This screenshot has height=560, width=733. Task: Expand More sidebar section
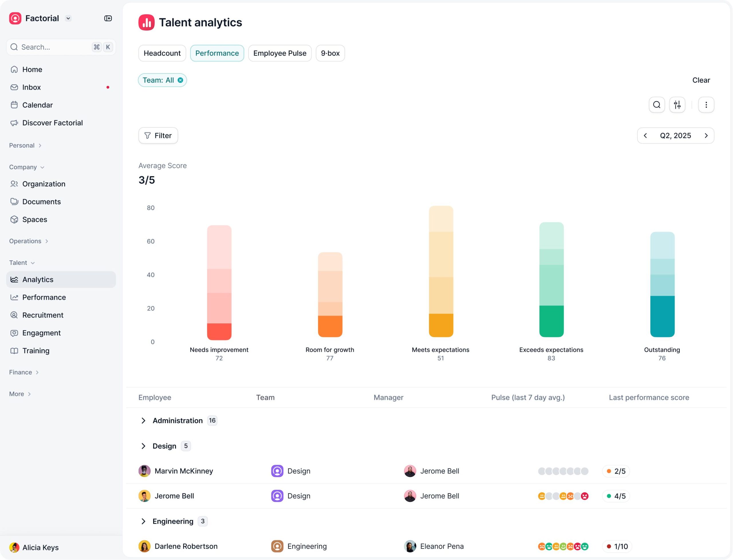[x=20, y=394]
